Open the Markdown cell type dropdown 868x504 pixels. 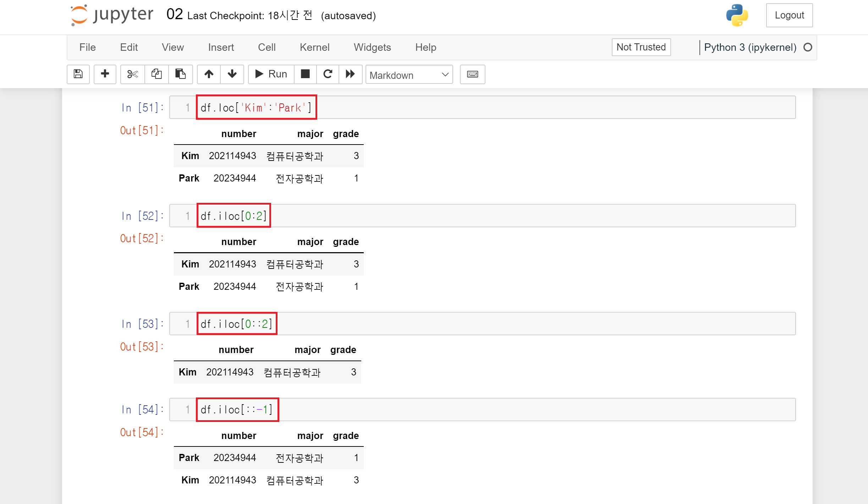[409, 75]
